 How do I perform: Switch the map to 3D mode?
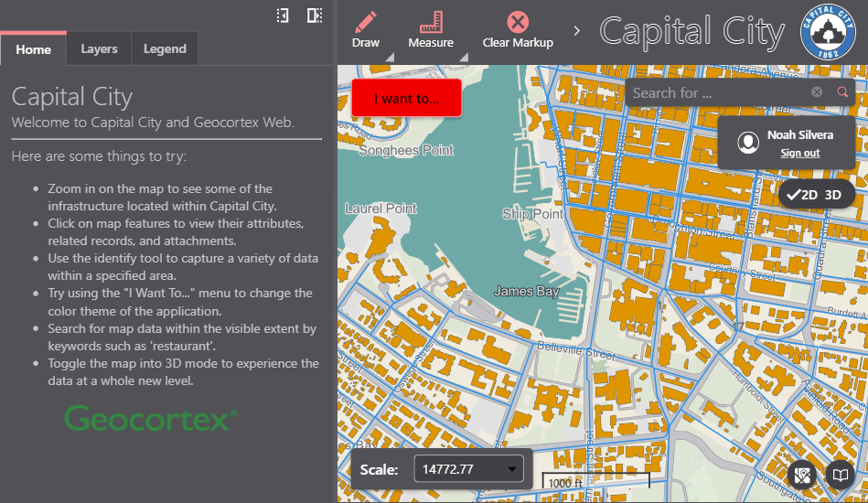click(x=832, y=195)
